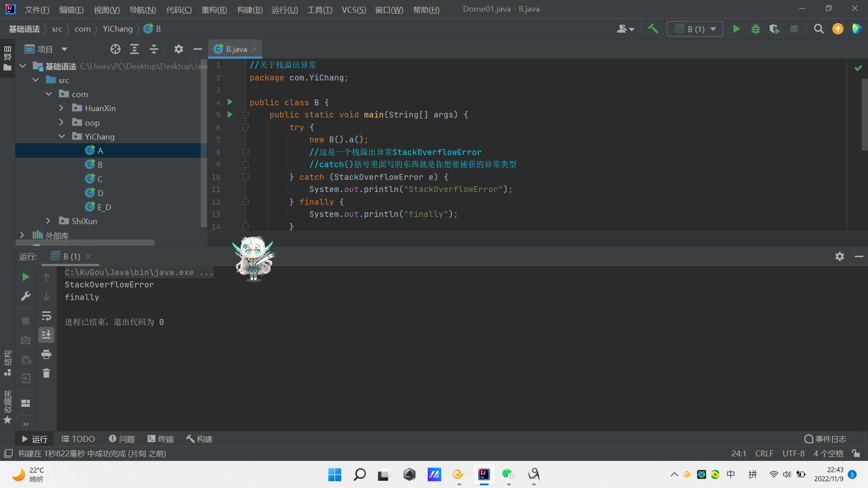Screen dimensions: 868x488
Task: Toggle scroll to end of console
Action: 46,335
